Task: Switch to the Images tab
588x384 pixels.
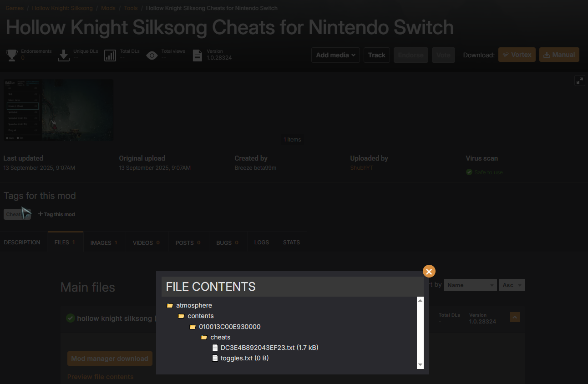Action: 104,243
